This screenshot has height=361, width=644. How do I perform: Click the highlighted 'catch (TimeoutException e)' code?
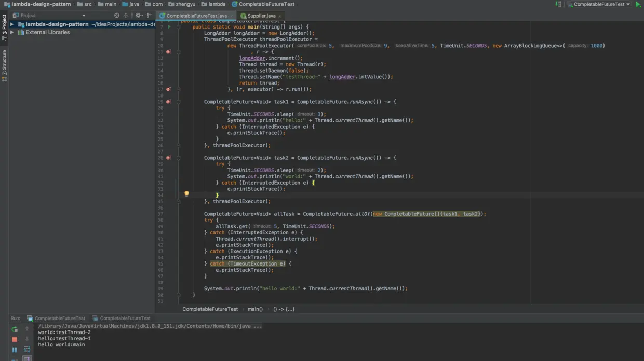tap(248, 263)
